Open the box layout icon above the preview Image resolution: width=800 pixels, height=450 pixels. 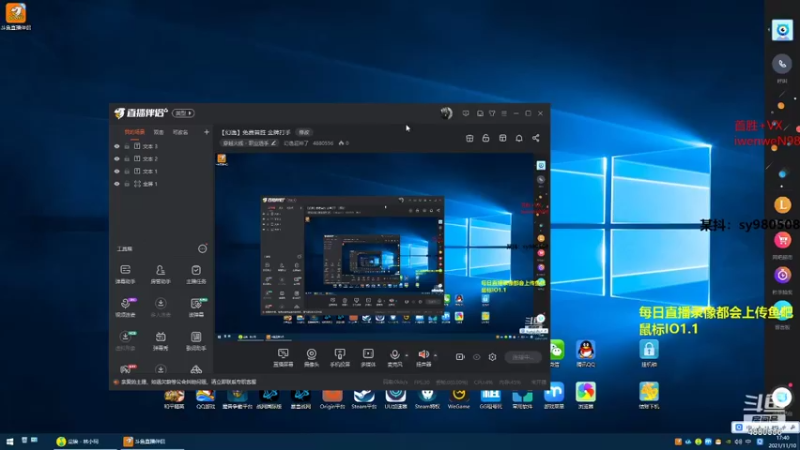pos(503,138)
